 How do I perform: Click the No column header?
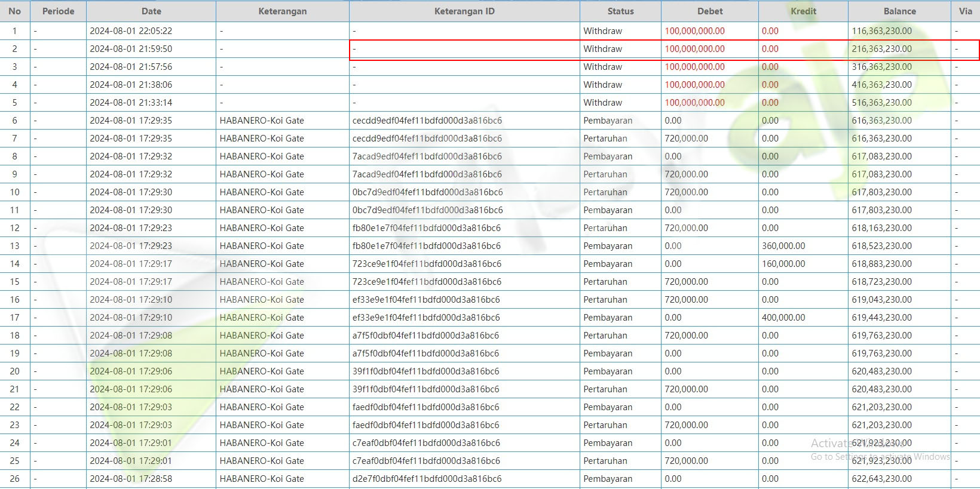[x=15, y=11]
